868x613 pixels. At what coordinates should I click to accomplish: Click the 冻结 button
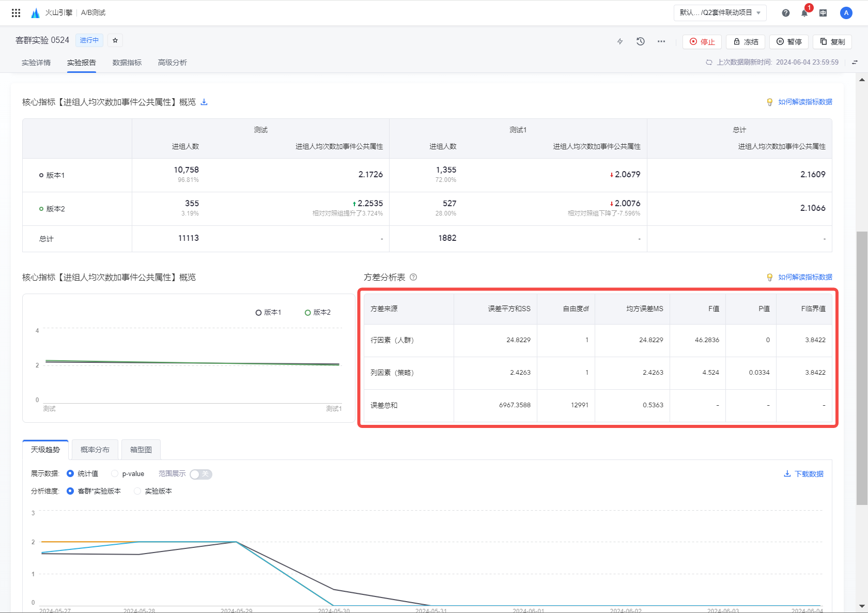746,42
